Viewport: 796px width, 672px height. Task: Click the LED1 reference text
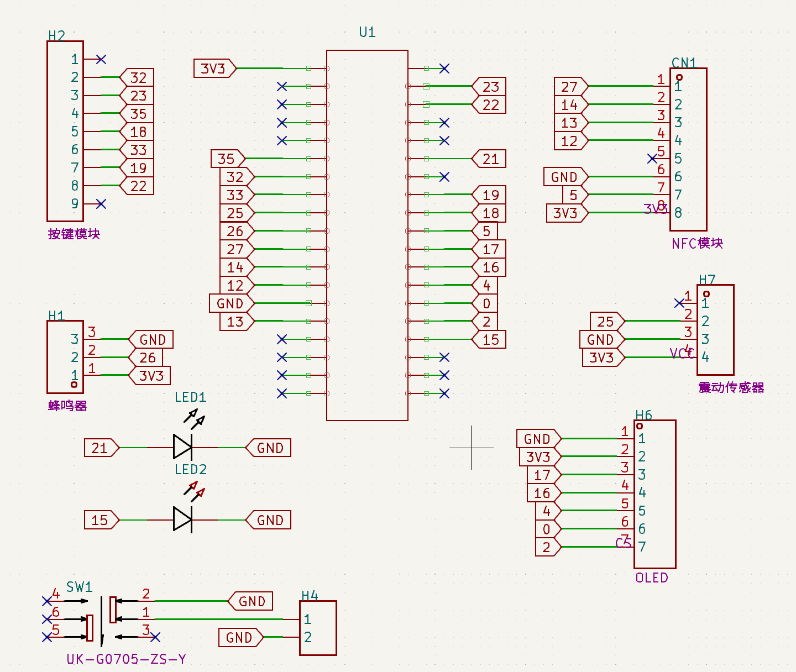[191, 397]
